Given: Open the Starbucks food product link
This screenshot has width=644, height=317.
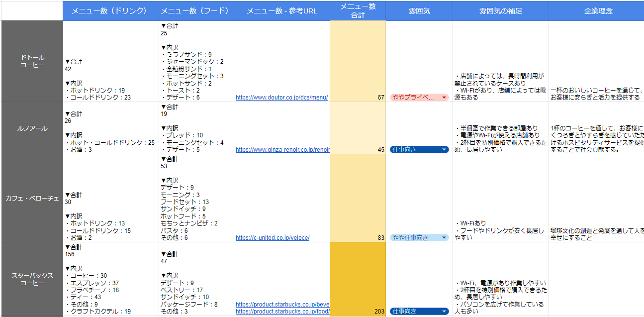Looking at the screenshot, I should (282, 312).
